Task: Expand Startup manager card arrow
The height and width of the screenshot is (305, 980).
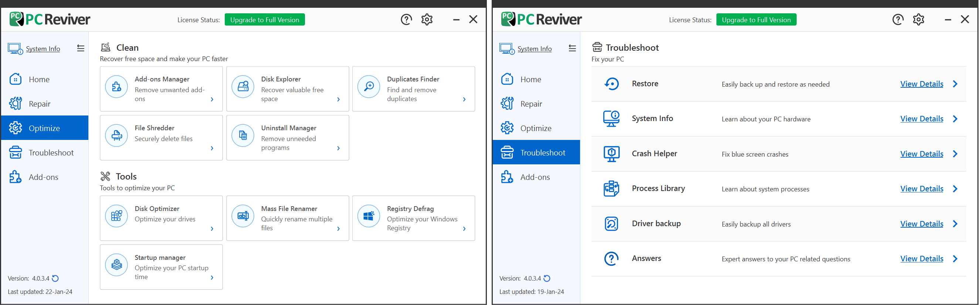Action: (212, 278)
